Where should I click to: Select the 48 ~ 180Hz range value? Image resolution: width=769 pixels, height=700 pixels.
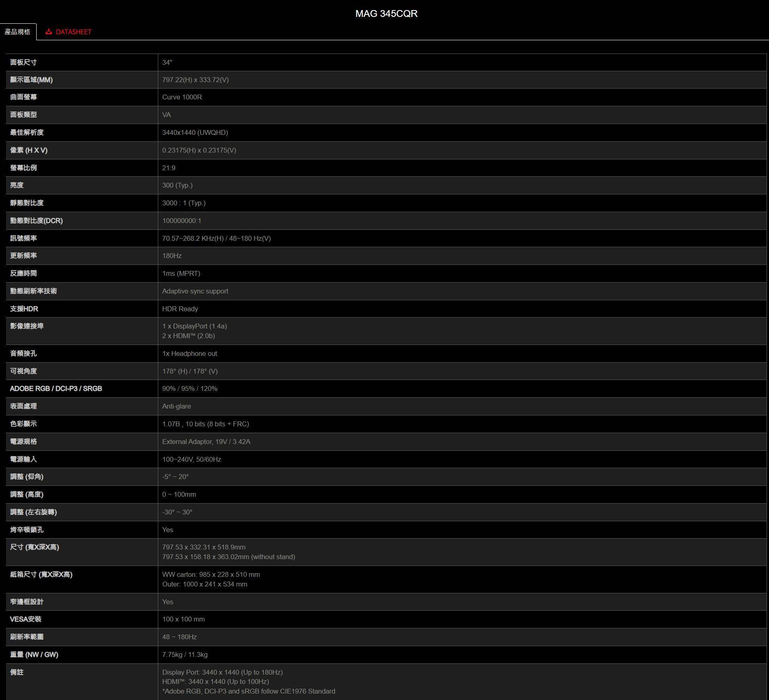[x=180, y=637]
